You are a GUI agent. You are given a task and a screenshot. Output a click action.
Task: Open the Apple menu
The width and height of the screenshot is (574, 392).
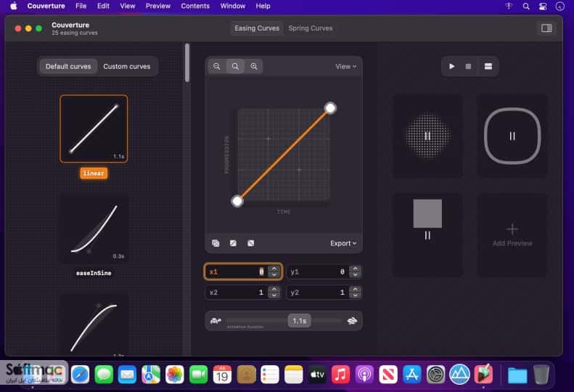tap(14, 7)
